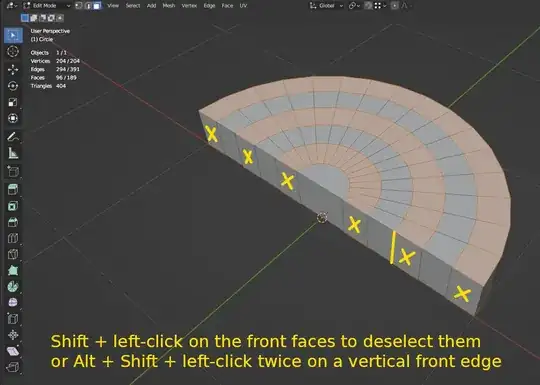Open the Face menu

(227, 6)
